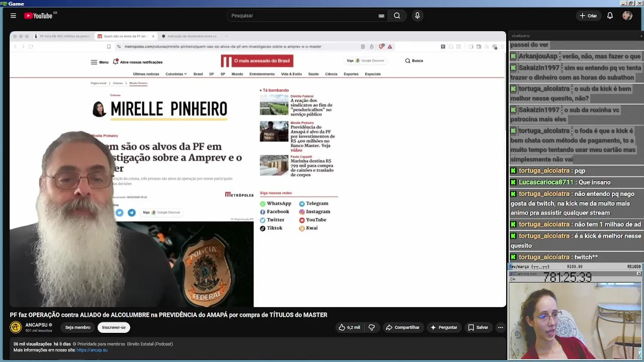
Task: Click the Perguntar button
Action: pyautogui.click(x=443, y=327)
